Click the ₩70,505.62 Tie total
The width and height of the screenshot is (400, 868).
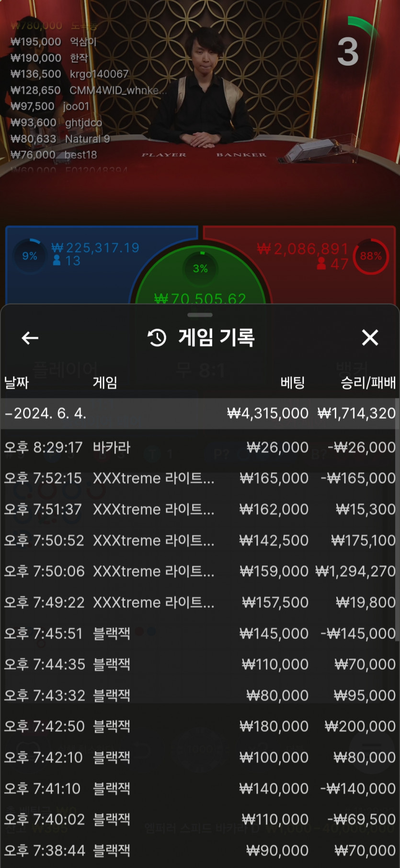200,298
